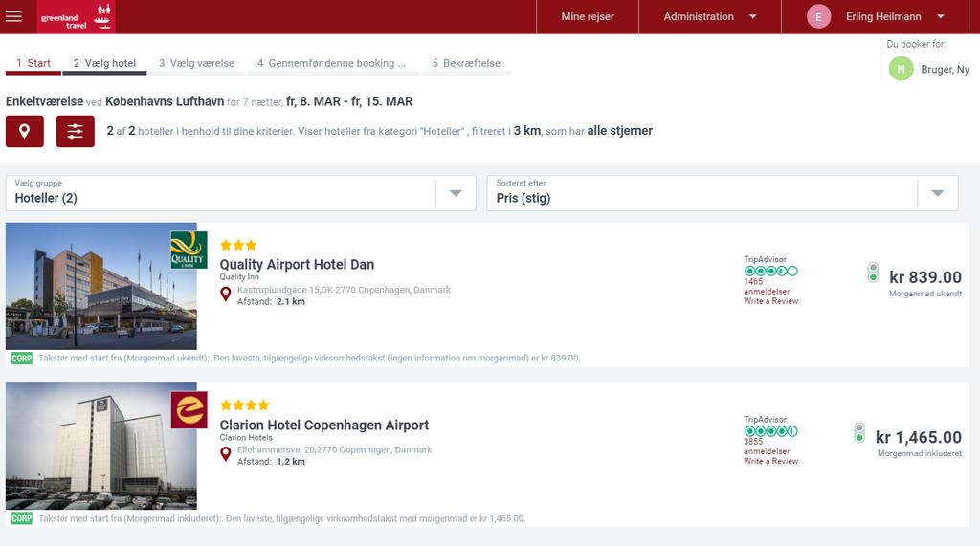Click TripAdvisor rating circles for Clarion Hotel
Screen dimensions: 980x546
(x=770, y=431)
